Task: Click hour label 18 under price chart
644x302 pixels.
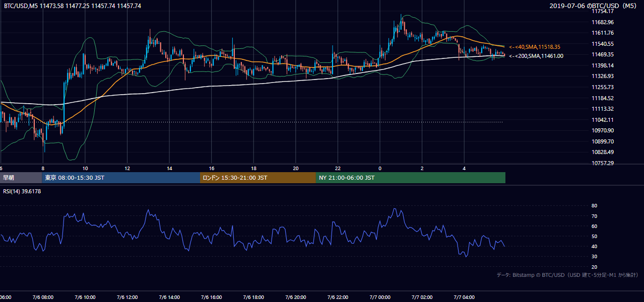Action: [254, 168]
